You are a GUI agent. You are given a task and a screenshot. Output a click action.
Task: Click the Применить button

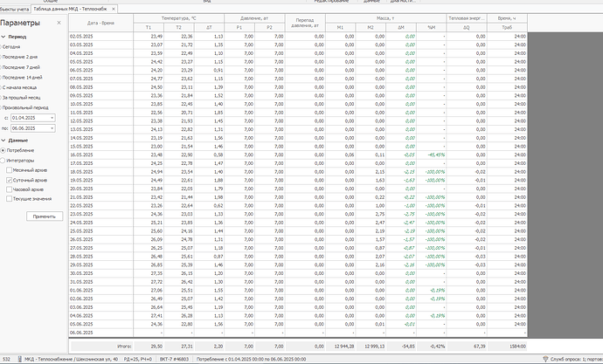pos(45,216)
